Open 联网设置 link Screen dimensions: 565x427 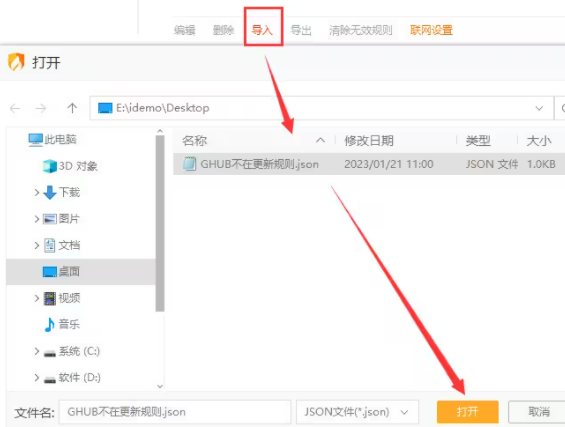click(431, 30)
